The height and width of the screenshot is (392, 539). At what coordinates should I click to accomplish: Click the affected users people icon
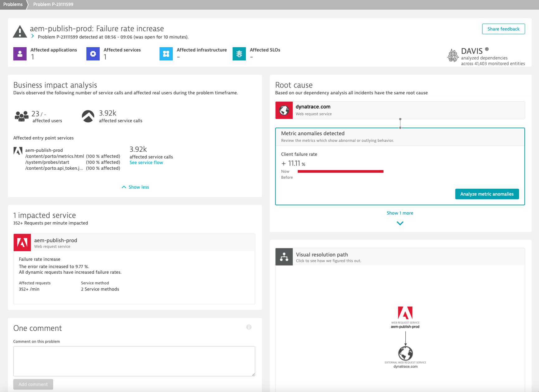(x=21, y=116)
